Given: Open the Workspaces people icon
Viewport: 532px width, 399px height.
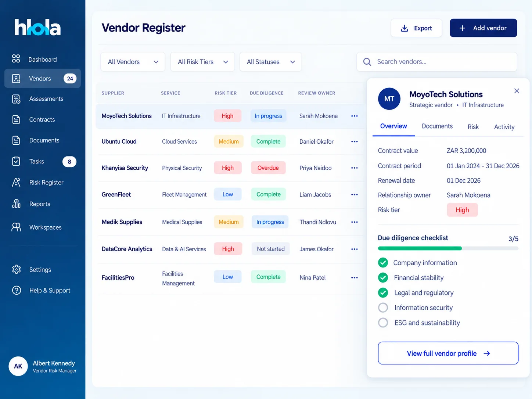Looking at the screenshot, I should [16, 227].
